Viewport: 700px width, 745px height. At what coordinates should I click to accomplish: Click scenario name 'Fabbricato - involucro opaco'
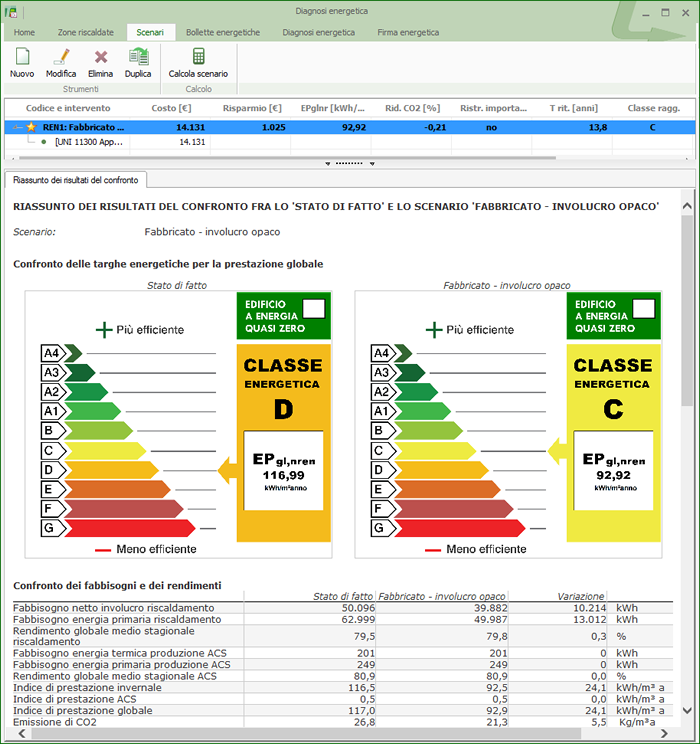[212, 232]
